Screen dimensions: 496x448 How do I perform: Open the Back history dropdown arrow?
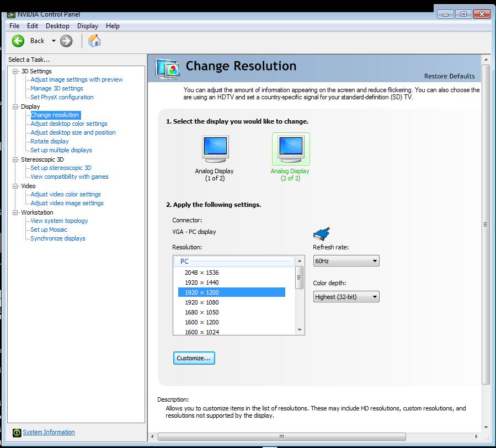54,41
